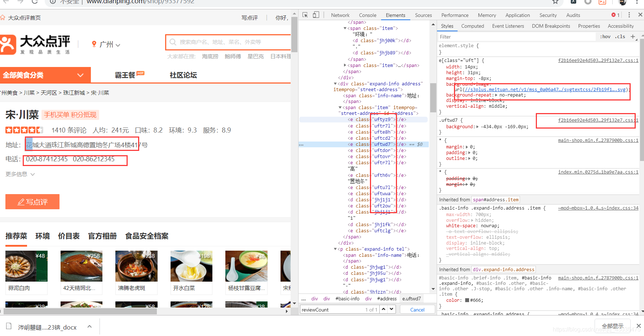Click Cancel in the DevTools search bar
Viewport: 644px width, 336px height.
417,309
